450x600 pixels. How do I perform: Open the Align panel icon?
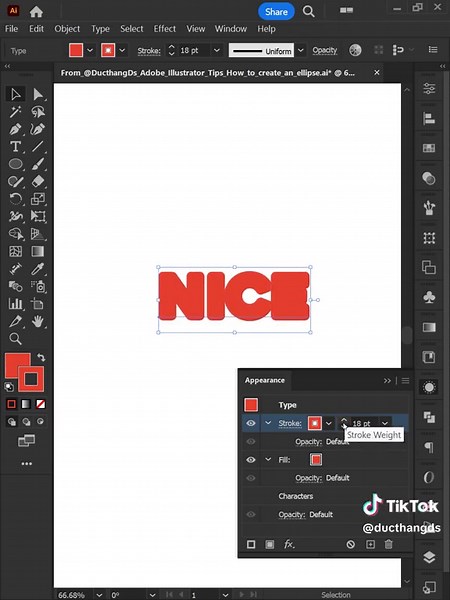click(429, 119)
